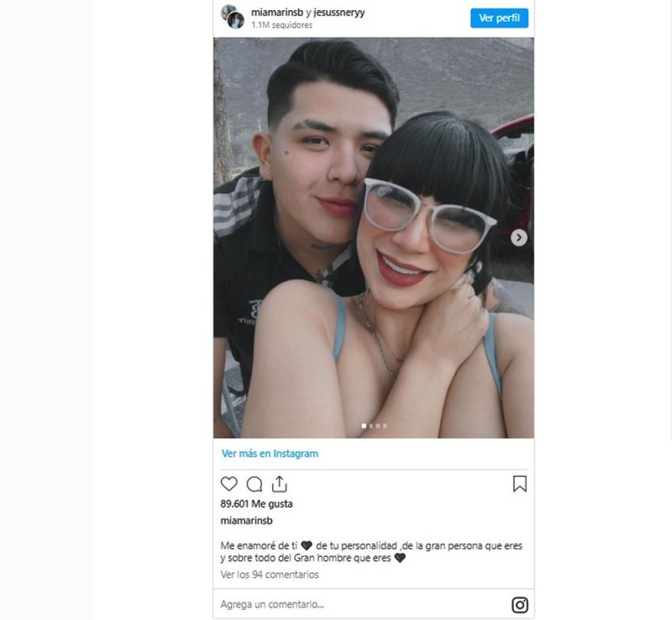The width and height of the screenshot is (672, 620).
Task: Advance to the next photo with arrow
Action: pos(518,238)
